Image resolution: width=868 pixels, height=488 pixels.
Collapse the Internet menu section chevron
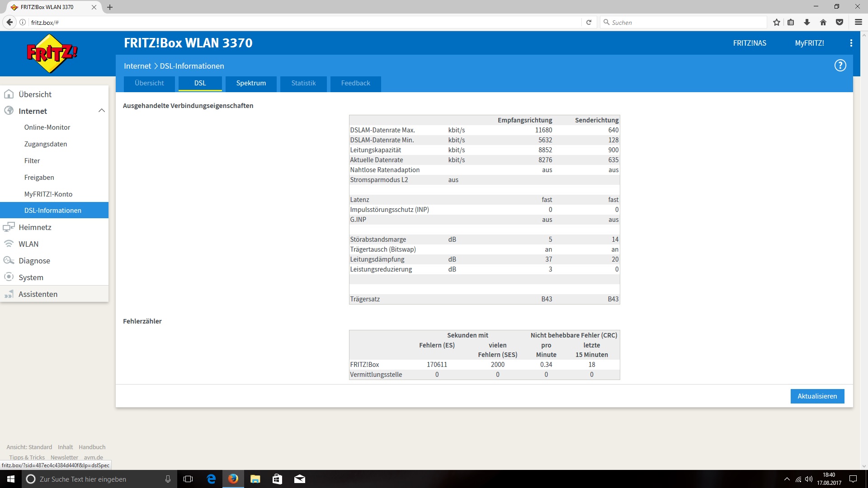(x=101, y=111)
